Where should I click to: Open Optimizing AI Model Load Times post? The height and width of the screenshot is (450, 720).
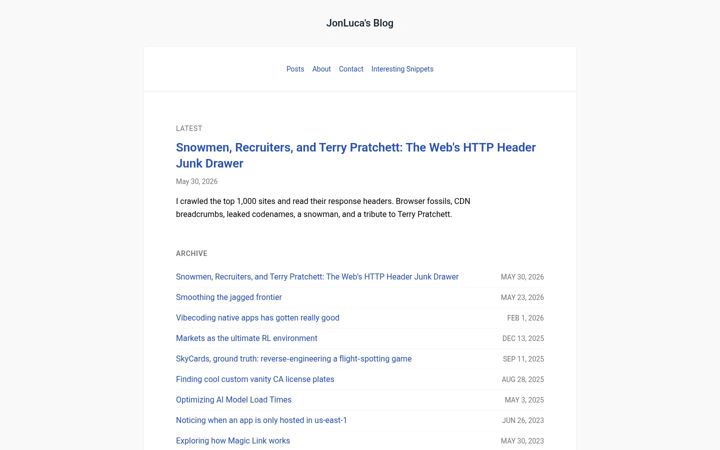click(234, 399)
